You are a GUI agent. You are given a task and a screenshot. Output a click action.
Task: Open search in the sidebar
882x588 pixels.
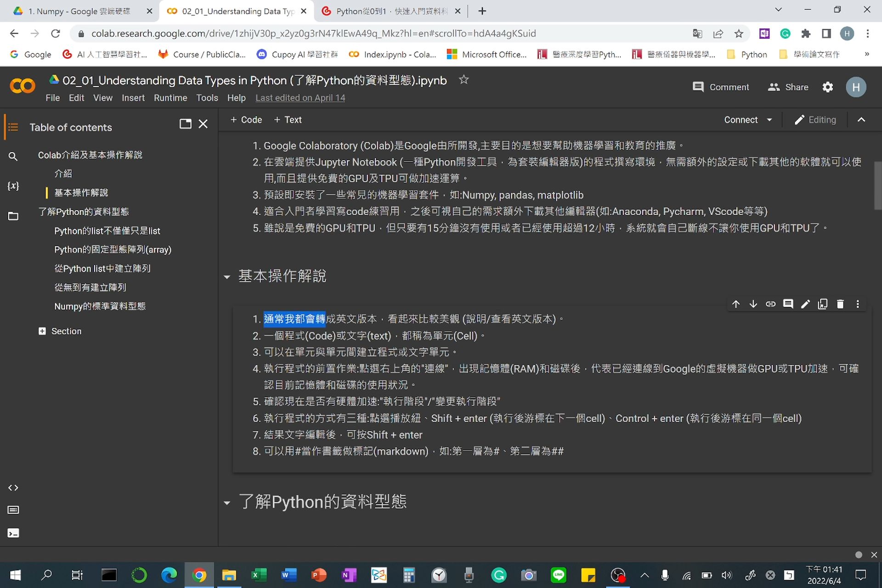[13, 156]
